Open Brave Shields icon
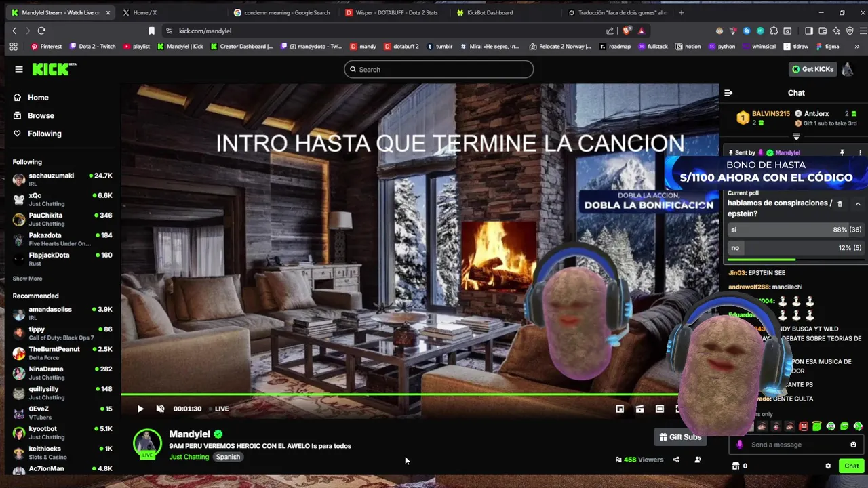The width and height of the screenshot is (868, 488). click(627, 30)
